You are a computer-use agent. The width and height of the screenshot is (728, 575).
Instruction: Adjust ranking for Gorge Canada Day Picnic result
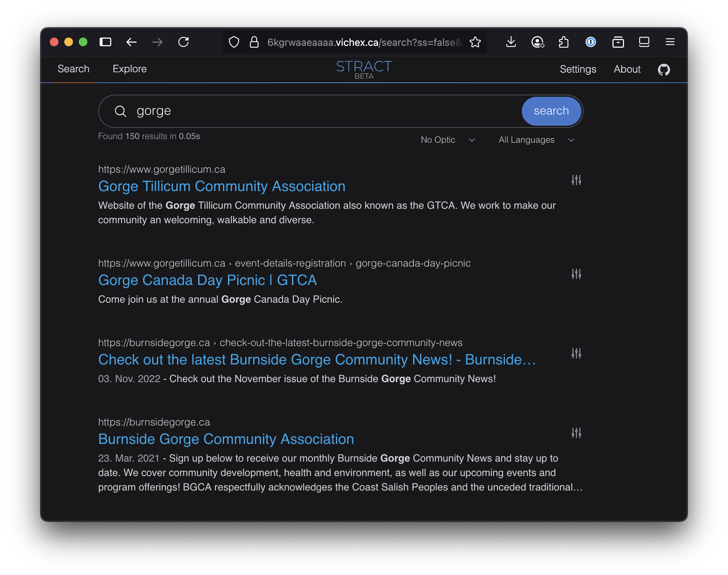click(576, 274)
